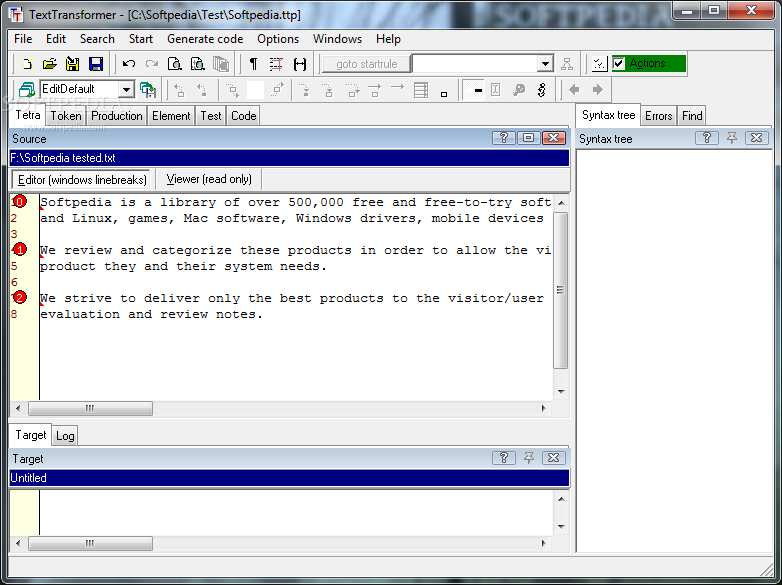Open the File menu

[23, 39]
